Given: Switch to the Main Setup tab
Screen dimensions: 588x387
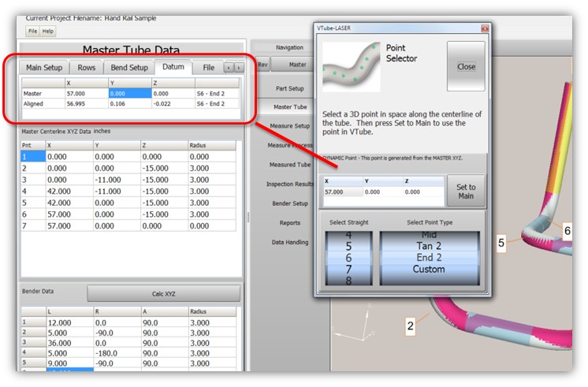Looking at the screenshot, I should 44,68.
